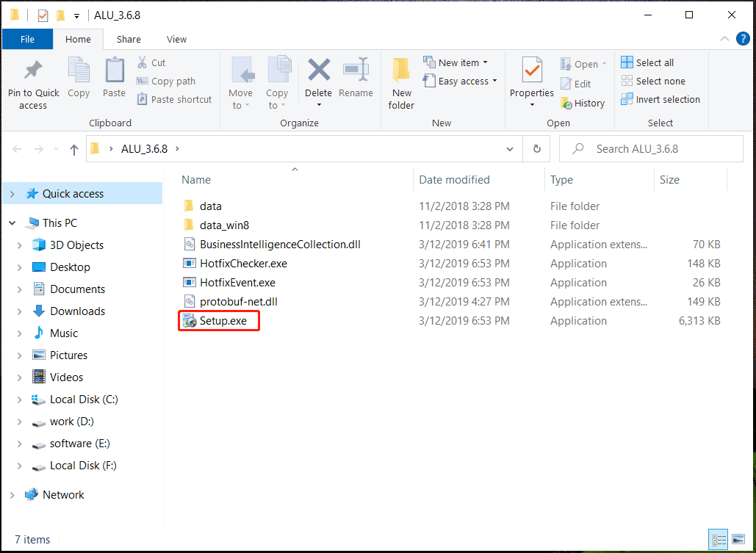
Task: Expand the Quick access tree node
Action: pos(12,194)
